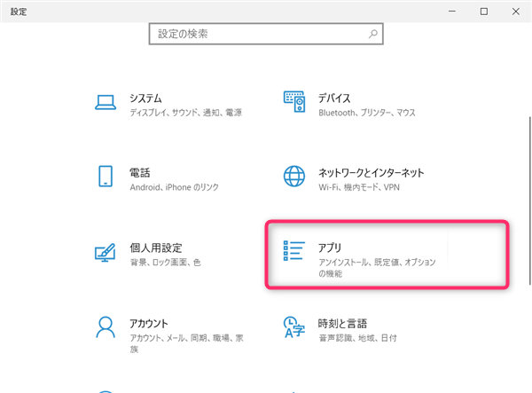Open 電話 settings heading
Screen dimensions: 532x393
(139, 173)
